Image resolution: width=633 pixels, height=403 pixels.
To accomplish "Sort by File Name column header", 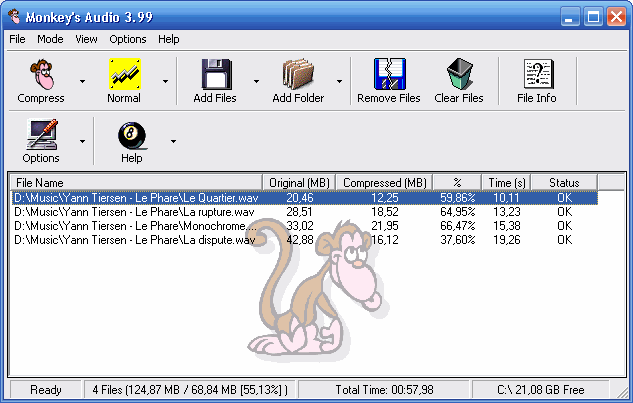I will pyautogui.click(x=136, y=183).
